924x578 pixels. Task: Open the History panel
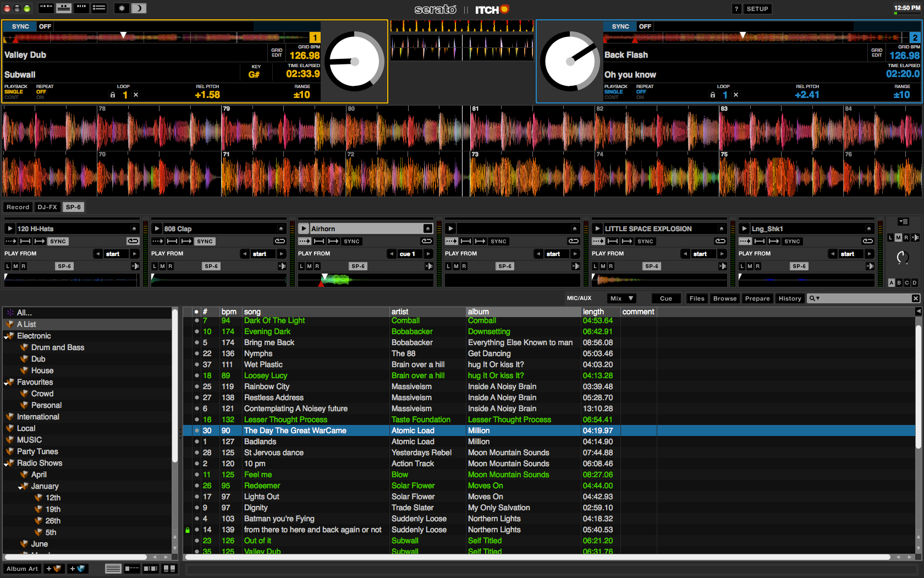pyautogui.click(x=790, y=298)
